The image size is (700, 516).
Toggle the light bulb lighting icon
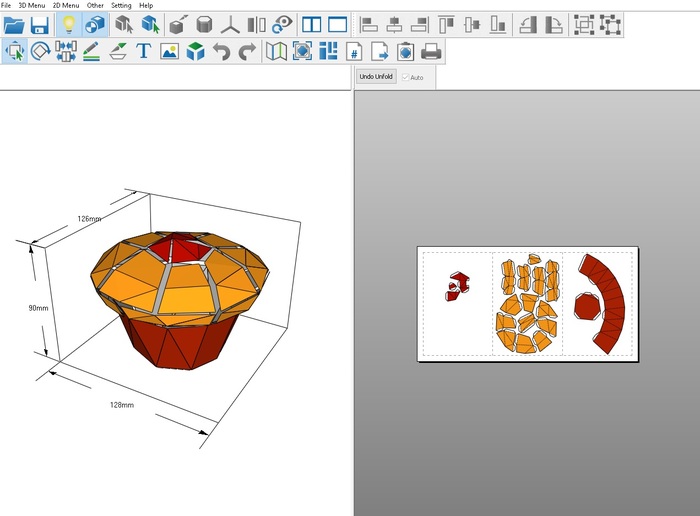69,24
